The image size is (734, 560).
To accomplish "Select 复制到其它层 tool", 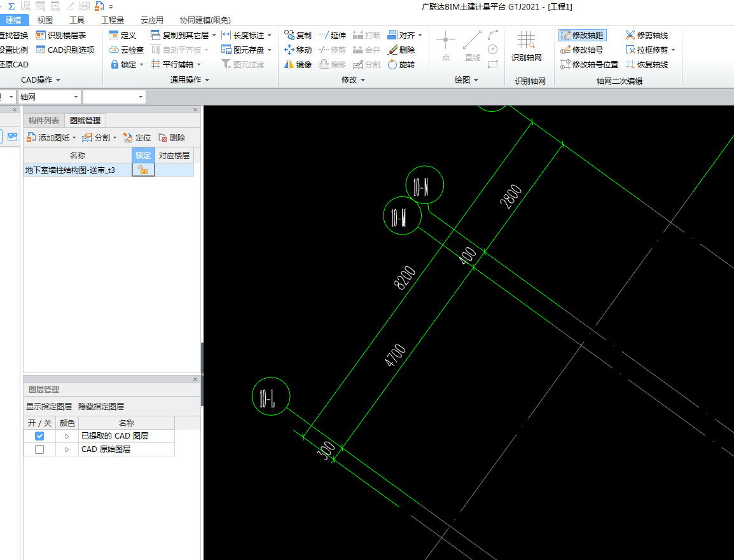I will click(180, 36).
